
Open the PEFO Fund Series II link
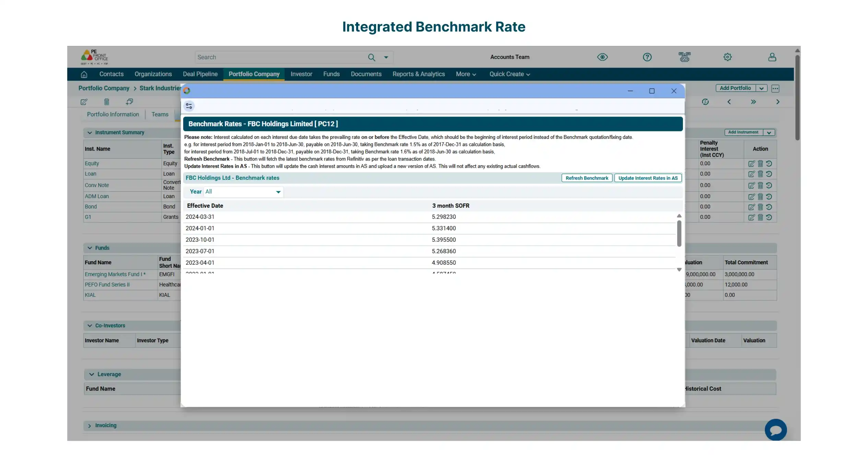click(107, 285)
